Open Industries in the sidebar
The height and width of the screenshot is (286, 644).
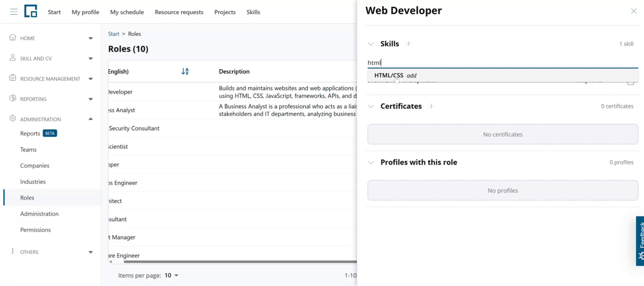pos(33,181)
